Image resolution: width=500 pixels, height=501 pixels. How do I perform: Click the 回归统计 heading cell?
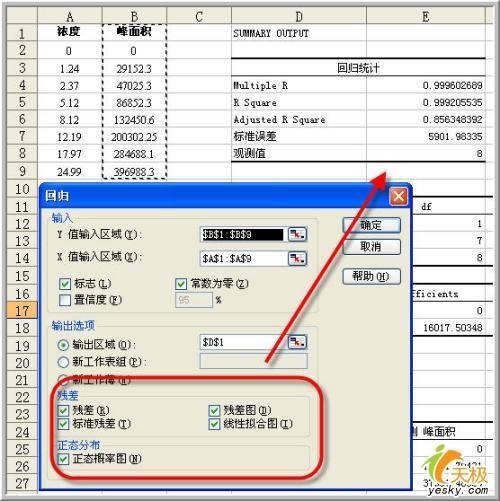coord(358,68)
